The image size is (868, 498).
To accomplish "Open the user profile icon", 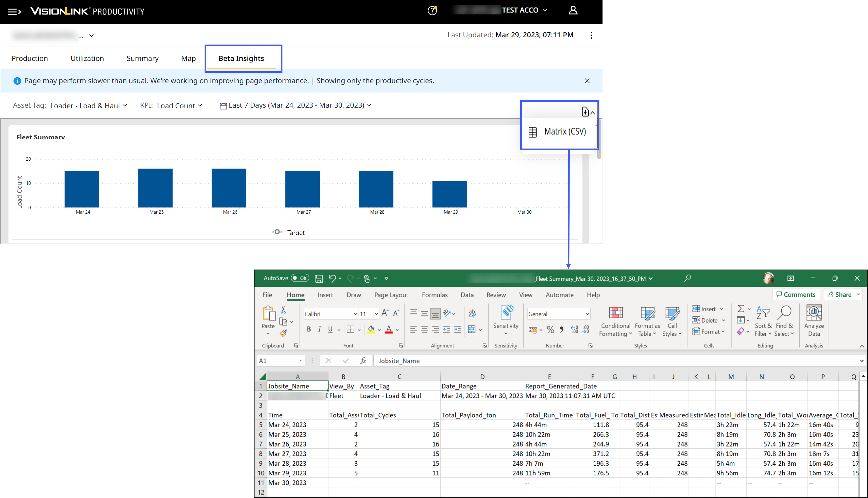I will pos(573,11).
